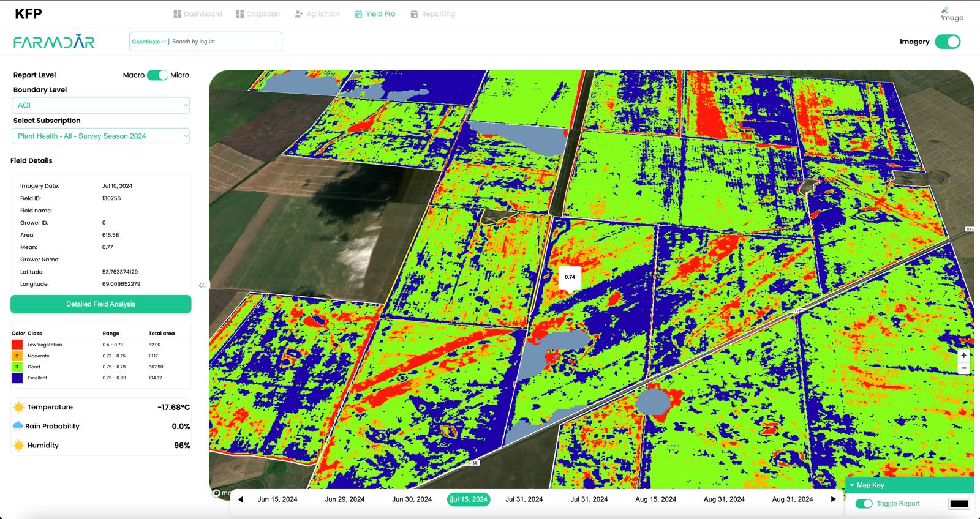Toggle the Toggle Report switch
Image resolution: width=980 pixels, height=519 pixels.
pos(864,504)
